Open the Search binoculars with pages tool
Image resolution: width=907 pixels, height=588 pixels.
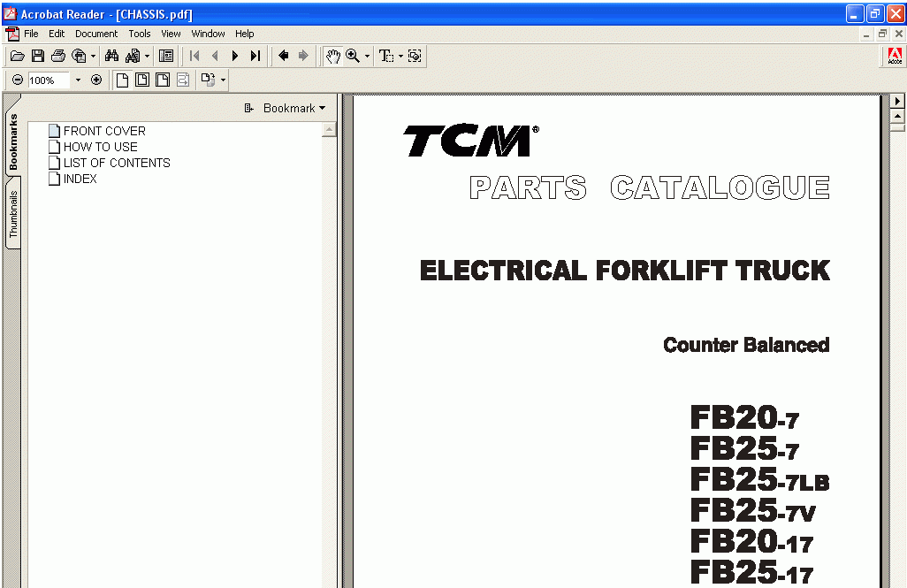click(x=133, y=56)
